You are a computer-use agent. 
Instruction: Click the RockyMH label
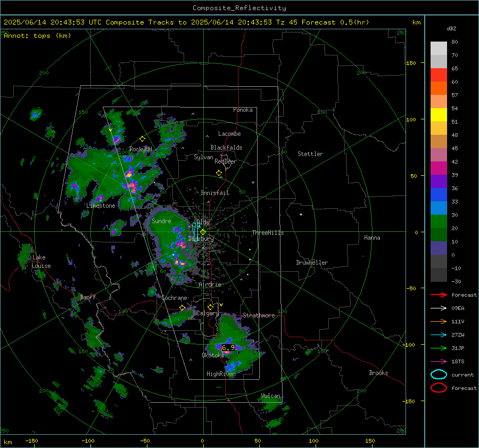click(x=141, y=149)
